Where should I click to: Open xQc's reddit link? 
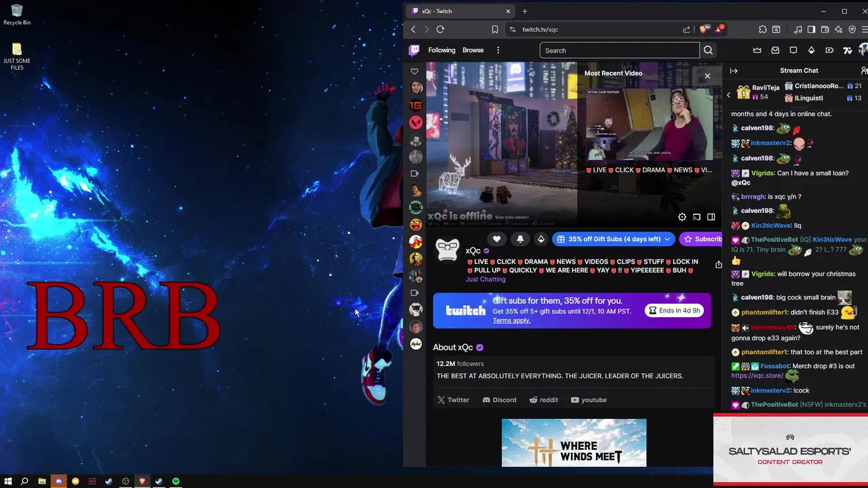(x=543, y=400)
